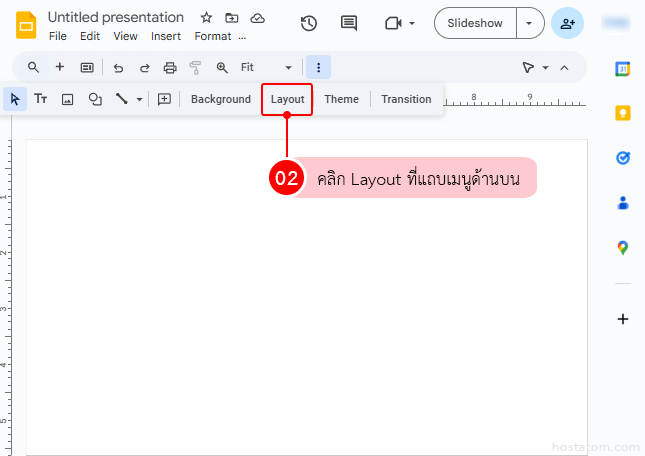This screenshot has width=645, height=456.
Task: Select the Shape tool
Action: click(95, 99)
